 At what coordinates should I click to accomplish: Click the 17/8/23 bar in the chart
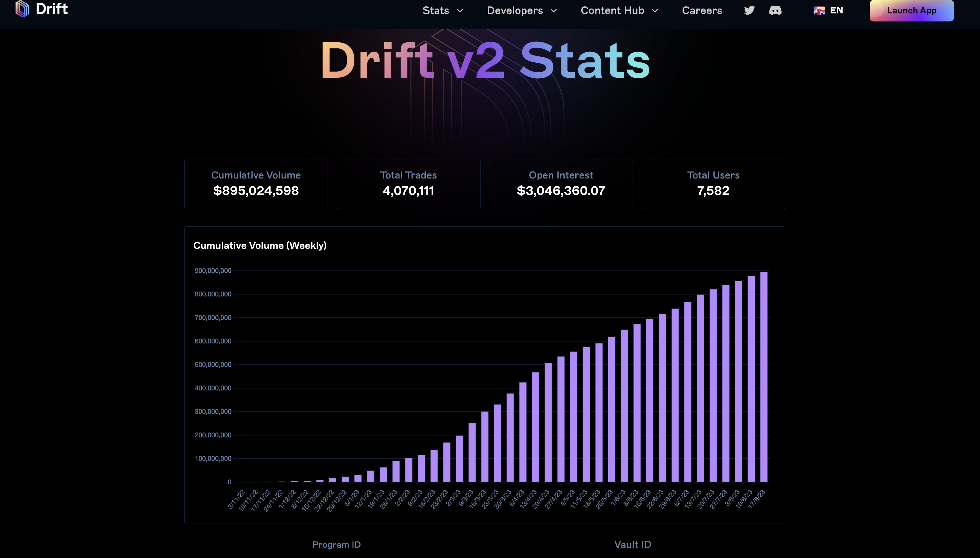764,377
